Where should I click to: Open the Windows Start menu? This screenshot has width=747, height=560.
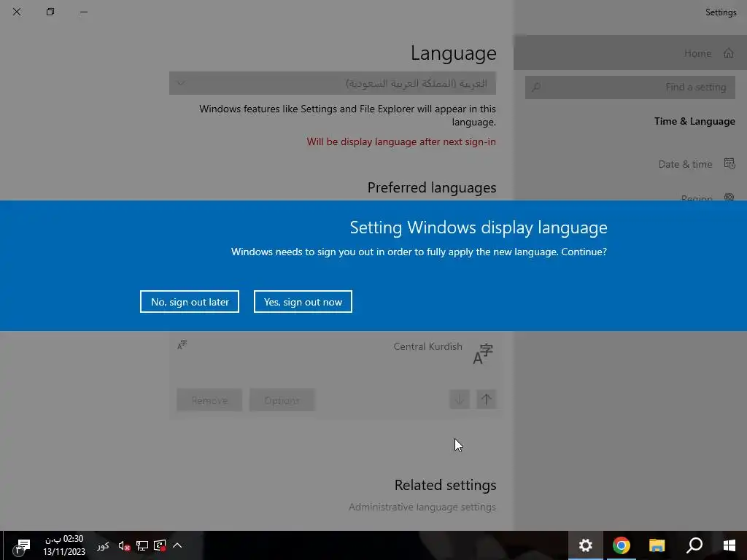[x=729, y=545]
